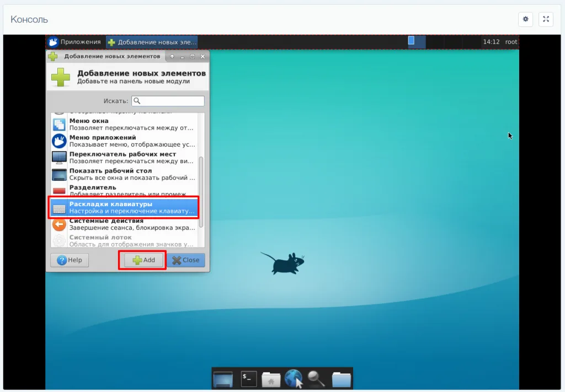Click the Add button

tap(143, 260)
